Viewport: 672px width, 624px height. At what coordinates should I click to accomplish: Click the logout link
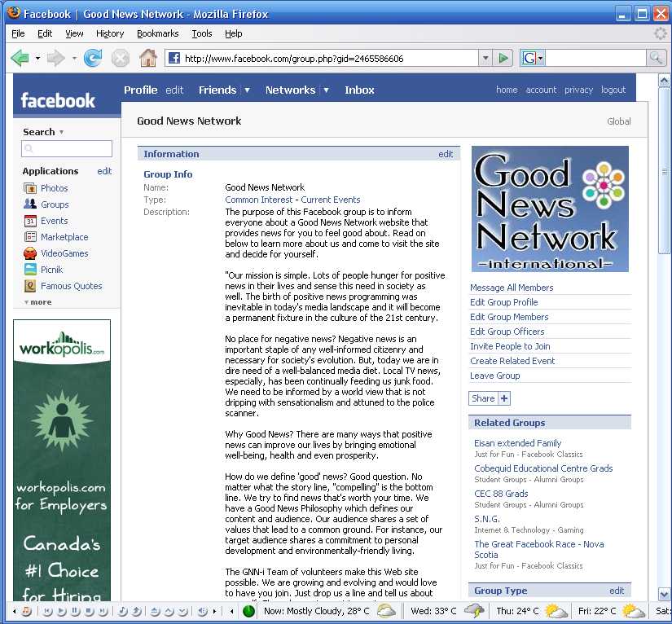click(x=613, y=90)
